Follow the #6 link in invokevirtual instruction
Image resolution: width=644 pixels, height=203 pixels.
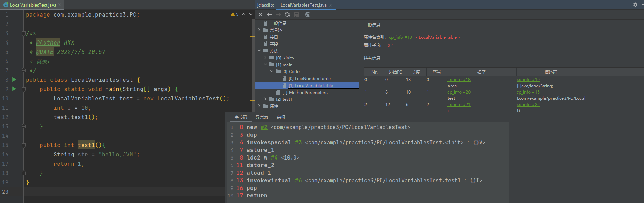(x=298, y=181)
